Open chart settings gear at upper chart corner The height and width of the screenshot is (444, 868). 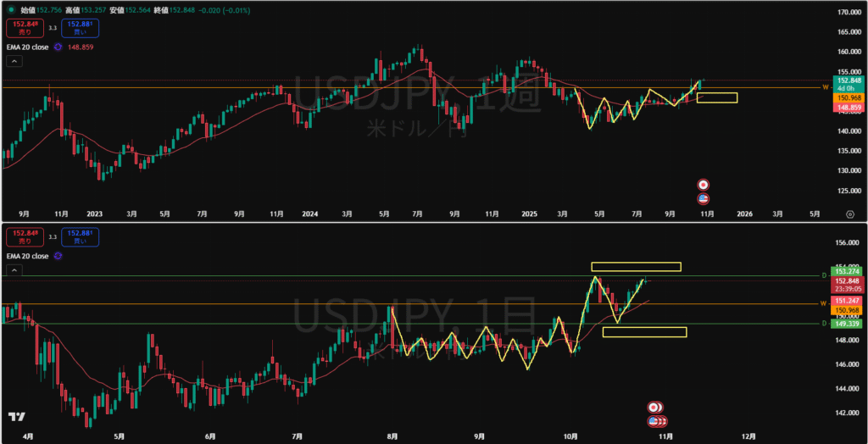[x=850, y=213]
